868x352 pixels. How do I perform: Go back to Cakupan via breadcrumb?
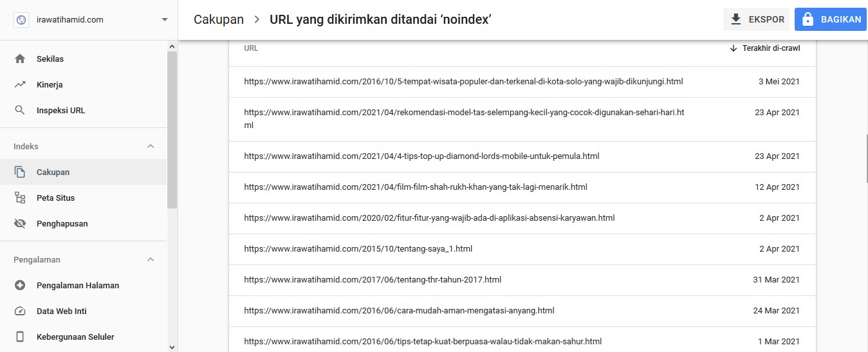click(219, 19)
